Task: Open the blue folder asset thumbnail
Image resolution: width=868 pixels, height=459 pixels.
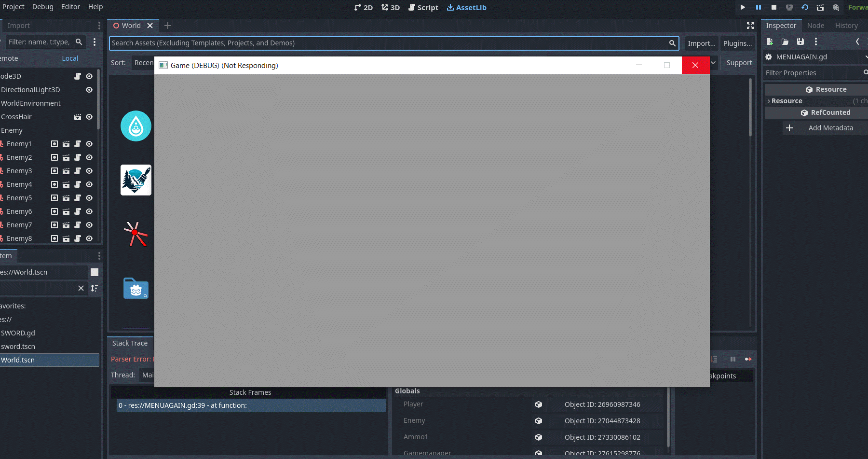Action: pos(136,288)
